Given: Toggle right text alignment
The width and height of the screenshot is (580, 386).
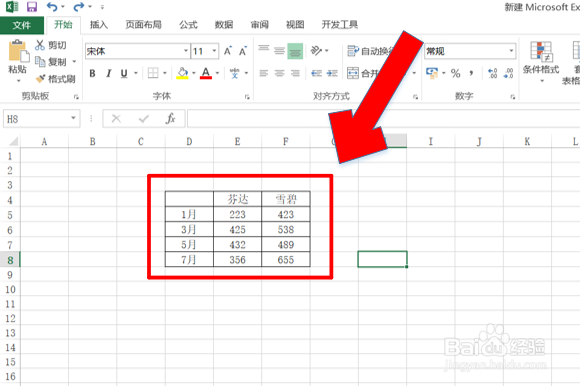Looking at the screenshot, I should tap(295, 73).
